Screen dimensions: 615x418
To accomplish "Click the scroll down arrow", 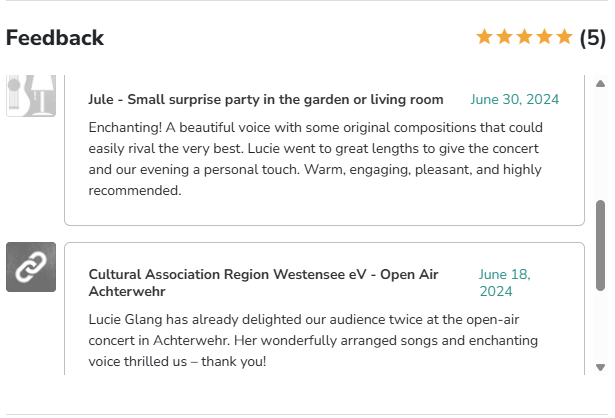I will [x=600, y=367].
